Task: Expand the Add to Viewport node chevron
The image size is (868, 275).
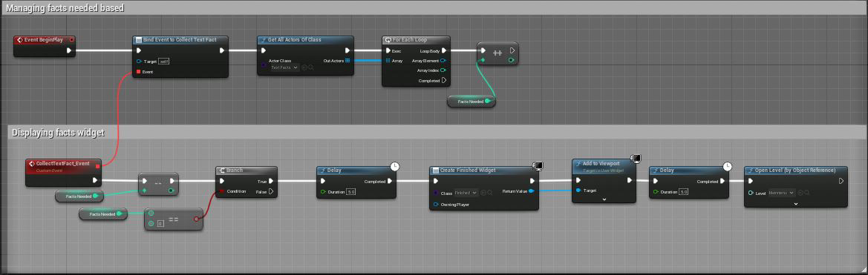Action: tap(604, 199)
